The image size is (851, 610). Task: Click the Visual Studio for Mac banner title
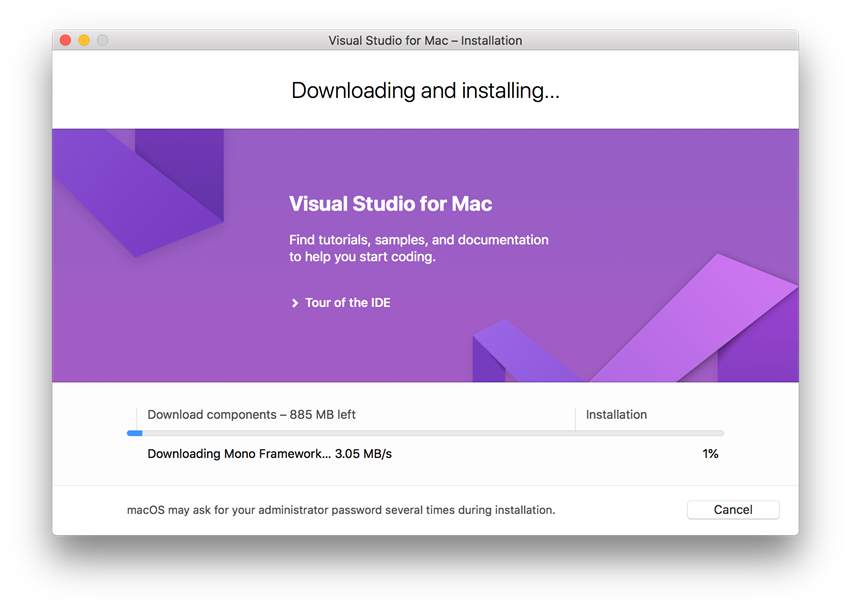click(390, 204)
